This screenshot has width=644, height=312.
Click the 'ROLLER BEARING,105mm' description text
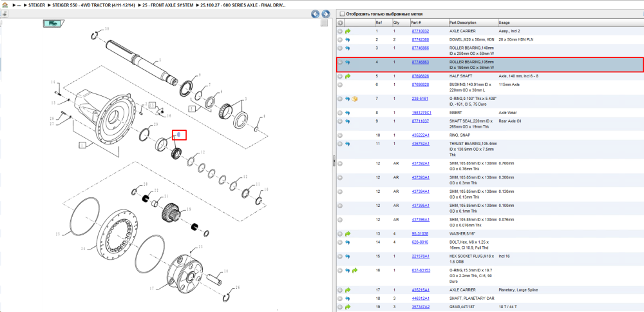click(x=471, y=62)
